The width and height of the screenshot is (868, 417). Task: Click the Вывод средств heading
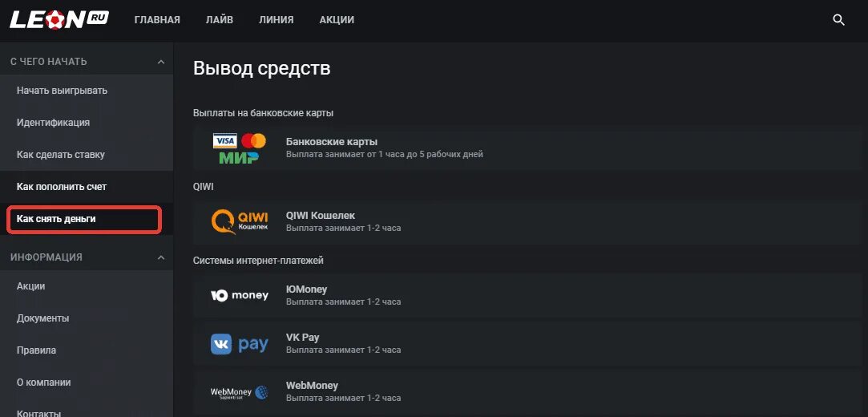coord(262,69)
